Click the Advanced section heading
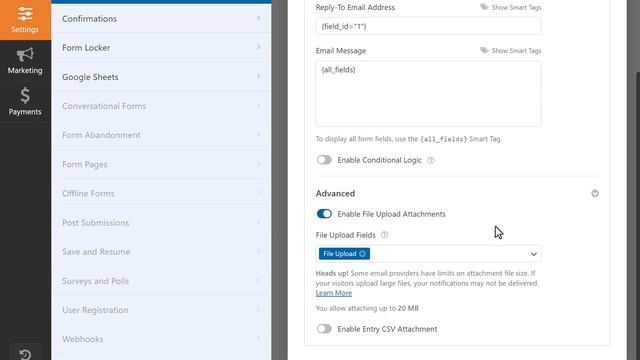 pyautogui.click(x=335, y=193)
